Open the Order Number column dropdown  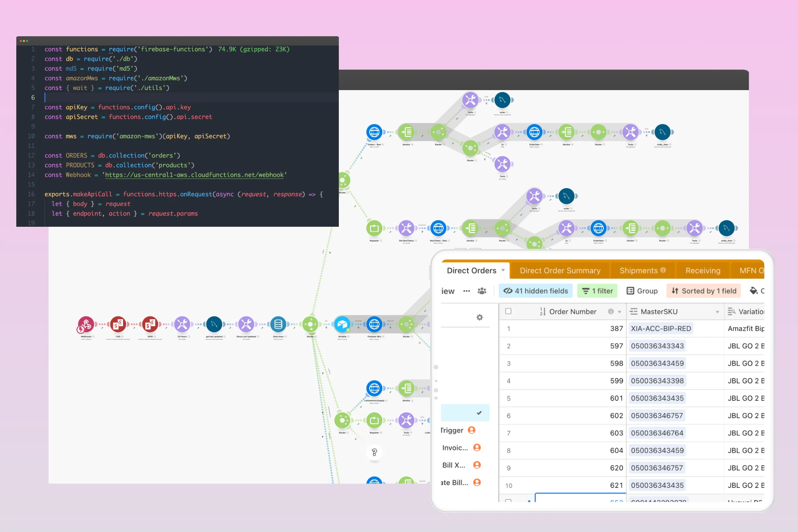(619, 312)
